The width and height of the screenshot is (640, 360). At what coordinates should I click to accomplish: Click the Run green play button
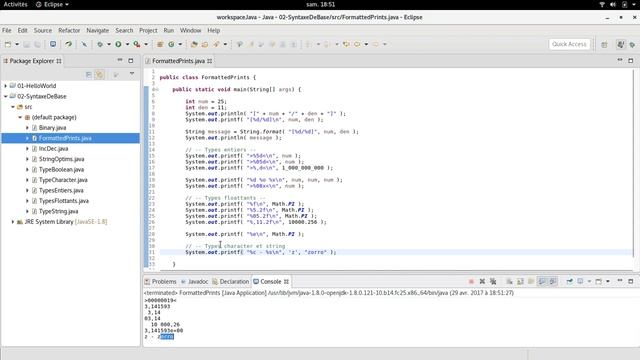click(x=118, y=44)
